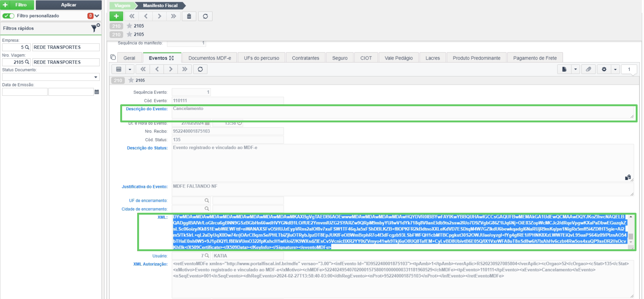Go to previous event record in Eventos toolbar
The height and width of the screenshot is (299, 644).
157,69
